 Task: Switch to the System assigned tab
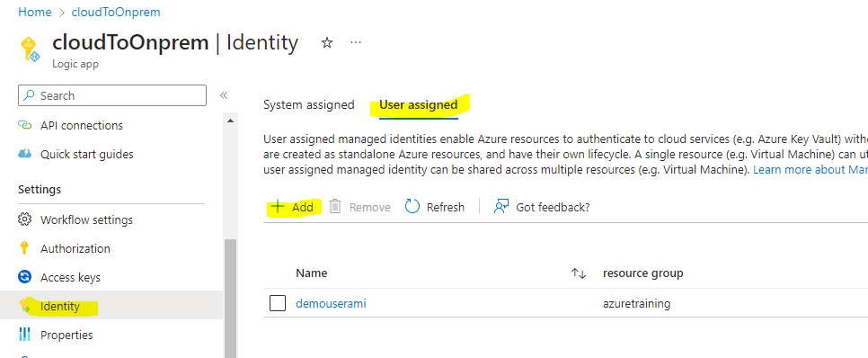308,104
